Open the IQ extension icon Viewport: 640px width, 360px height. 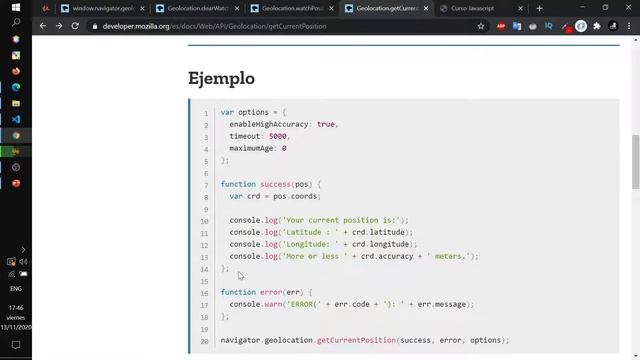point(549,26)
